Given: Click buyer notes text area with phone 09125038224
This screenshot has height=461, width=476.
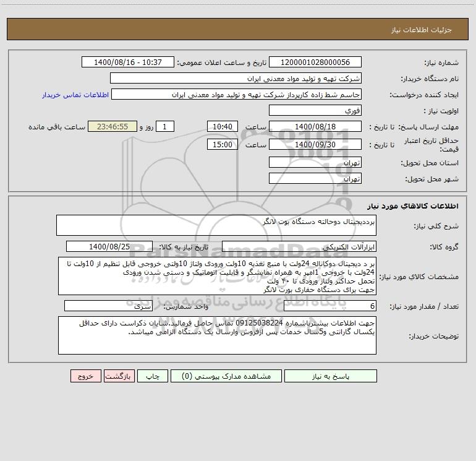Looking at the screenshot, I should coord(217,335).
